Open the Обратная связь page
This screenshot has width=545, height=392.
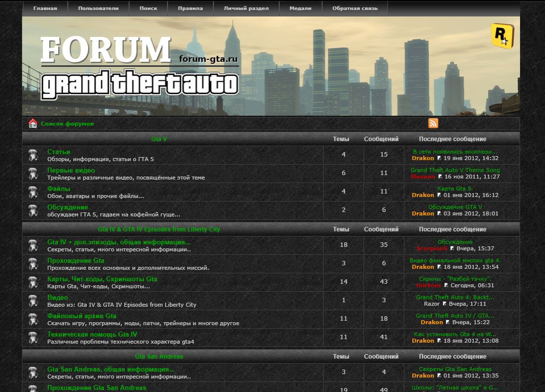click(x=355, y=8)
